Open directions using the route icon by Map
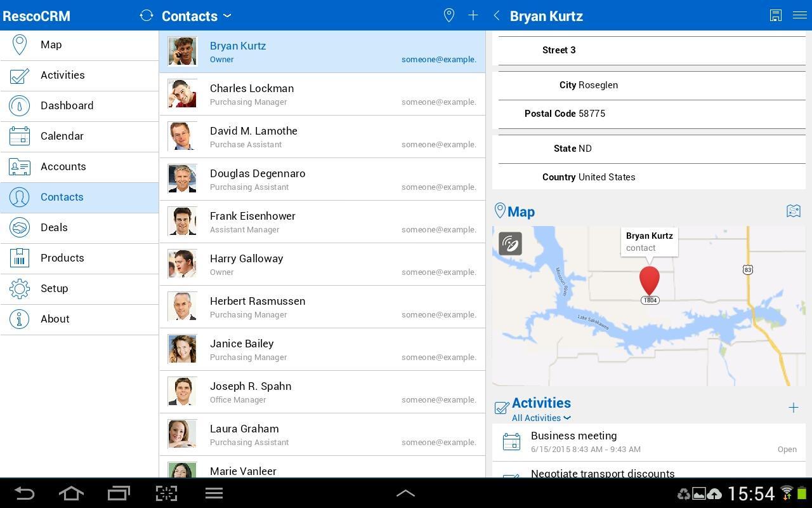 [794, 211]
